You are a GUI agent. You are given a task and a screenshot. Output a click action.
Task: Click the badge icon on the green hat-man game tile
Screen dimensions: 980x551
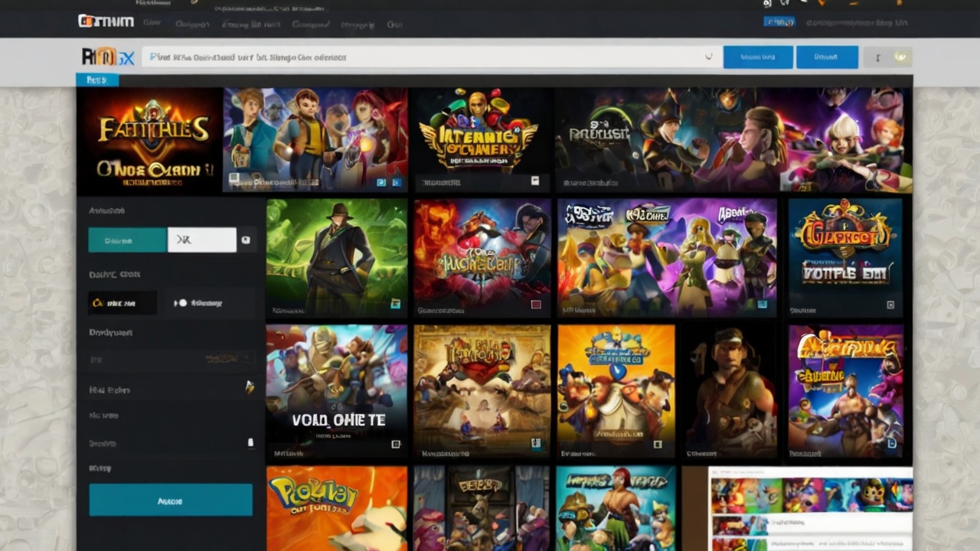(395, 304)
